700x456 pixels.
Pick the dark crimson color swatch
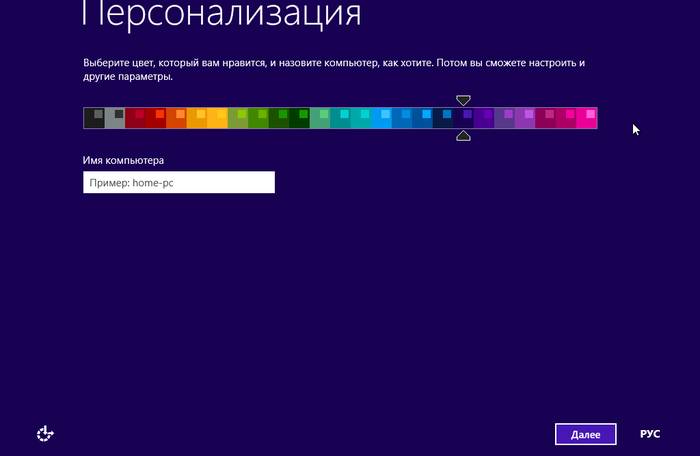tap(135, 118)
